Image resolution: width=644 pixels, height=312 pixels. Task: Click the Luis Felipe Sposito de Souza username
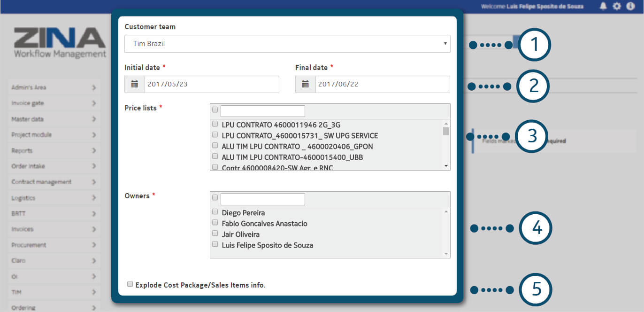coord(545,7)
